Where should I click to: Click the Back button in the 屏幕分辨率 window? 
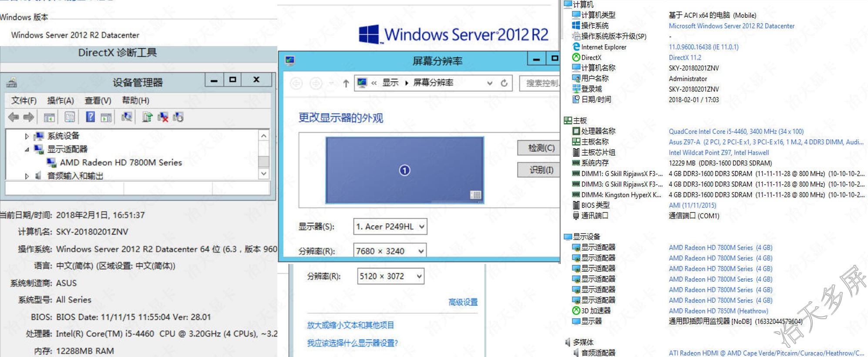(x=296, y=83)
